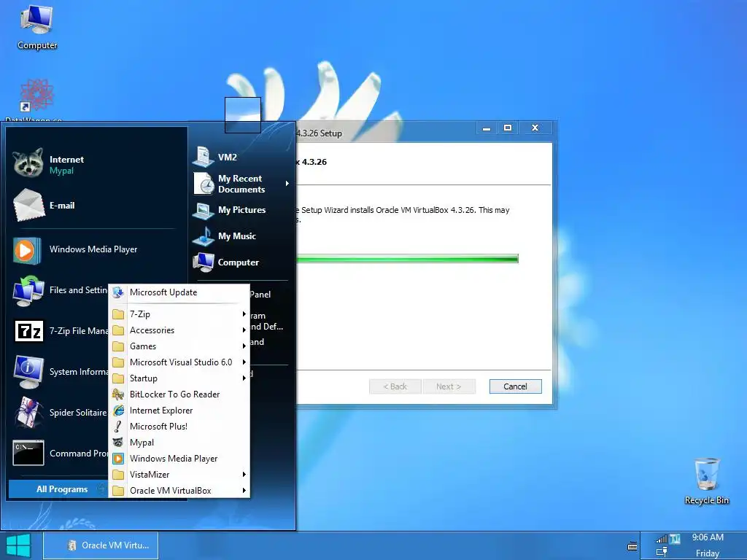Click the Setup installation progress bar

click(x=407, y=259)
